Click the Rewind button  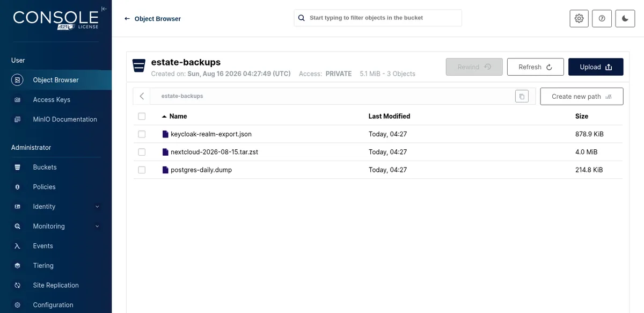[x=474, y=67]
